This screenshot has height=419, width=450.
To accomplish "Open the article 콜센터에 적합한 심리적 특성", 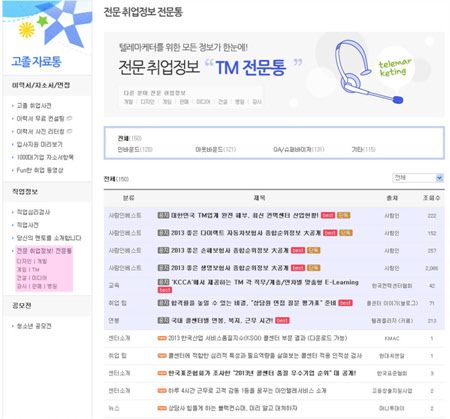I will [x=265, y=356].
